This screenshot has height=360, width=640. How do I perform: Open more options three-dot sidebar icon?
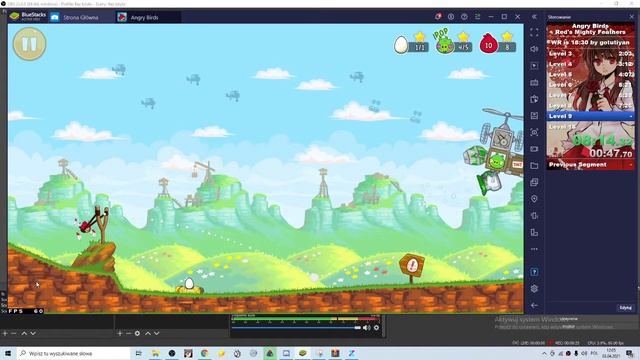[534, 249]
